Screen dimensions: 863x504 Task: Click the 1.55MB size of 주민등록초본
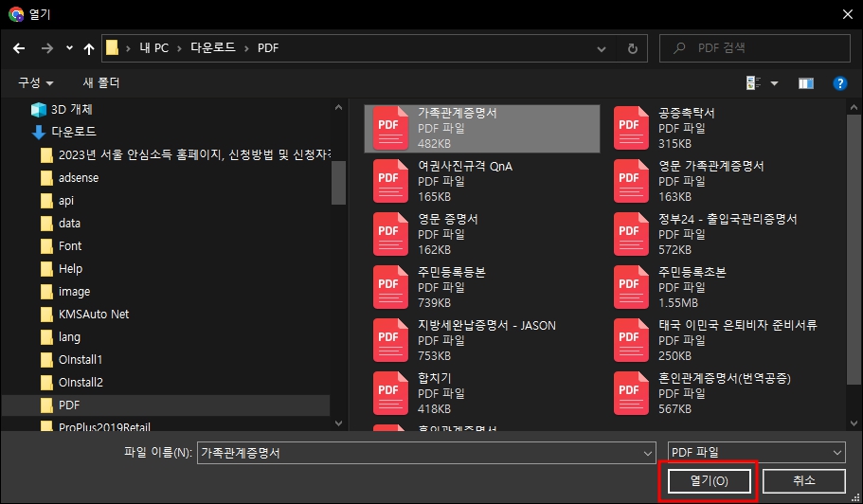click(x=678, y=302)
